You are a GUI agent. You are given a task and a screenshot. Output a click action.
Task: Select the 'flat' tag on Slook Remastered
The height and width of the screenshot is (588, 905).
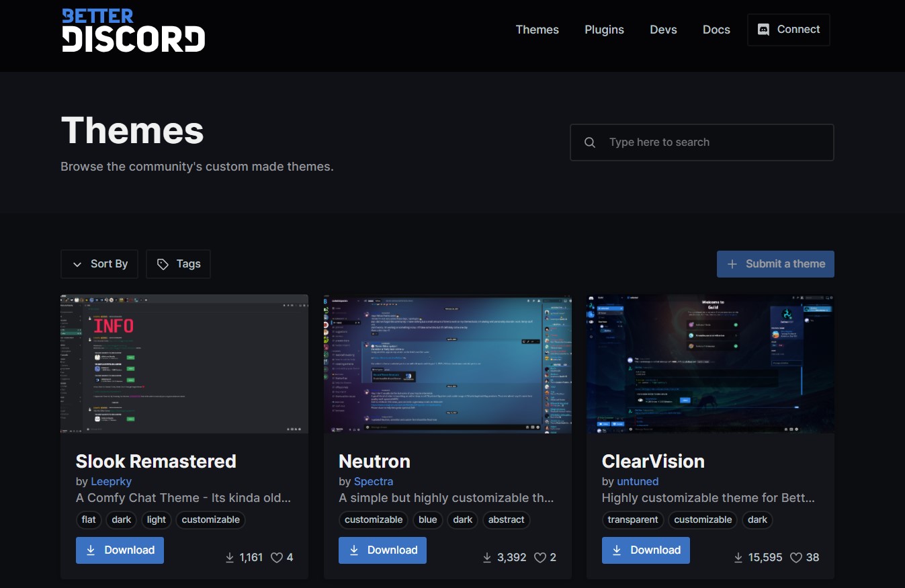89,519
